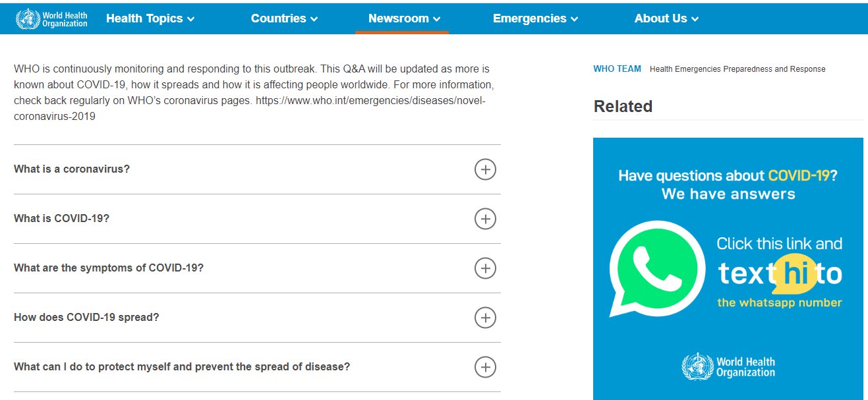
Task: Click the 'WHO TEAM' label
Action: [x=617, y=69]
